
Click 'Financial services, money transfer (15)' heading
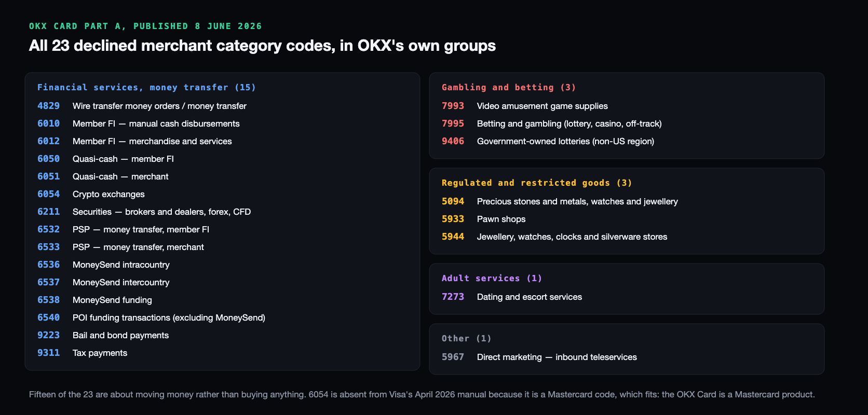tap(146, 87)
